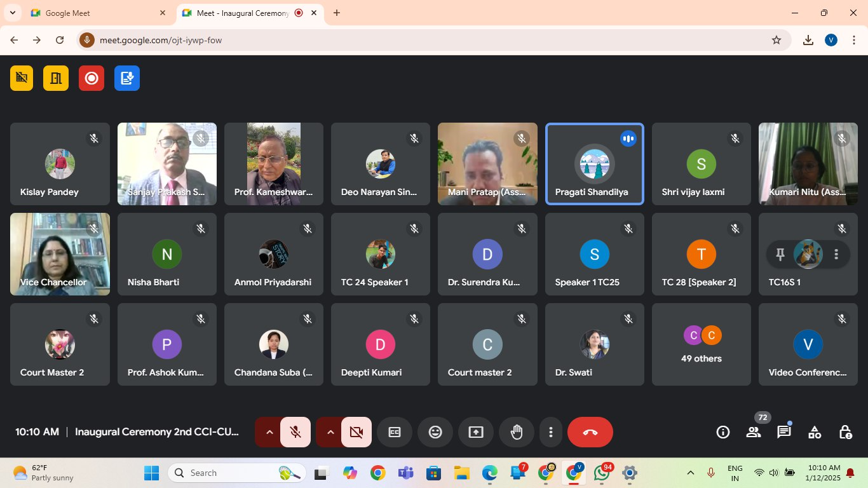Open host controls lock icon
The height and width of the screenshot is (488, 868).
coord(845,432)
